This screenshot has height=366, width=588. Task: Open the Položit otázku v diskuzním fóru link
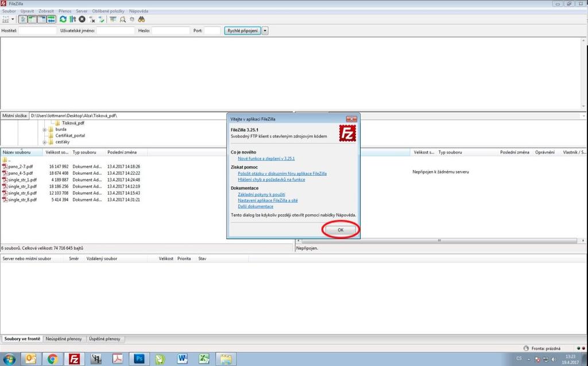(x=282, y=174)
